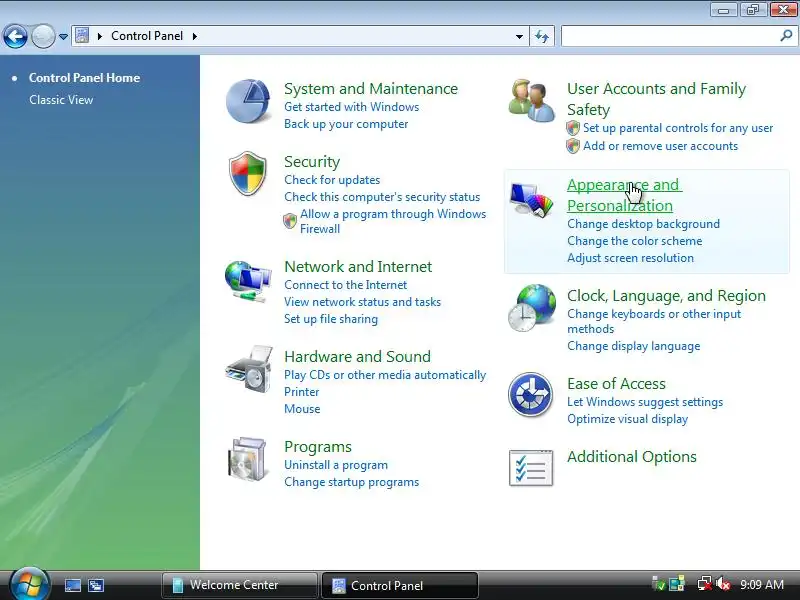Click Change startup programs
Screen dimensions: 800x600
(x=352, y=482)
